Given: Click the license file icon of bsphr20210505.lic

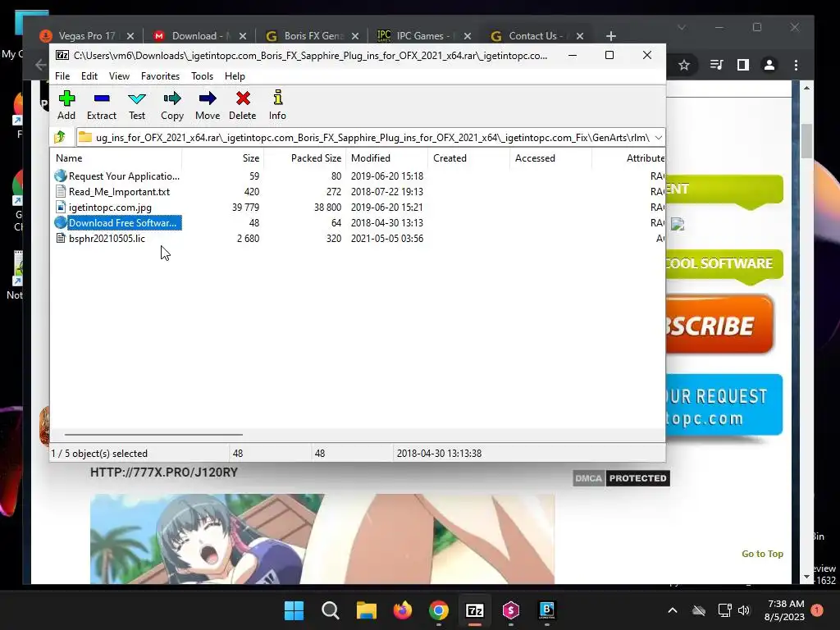Looking at the screenshot, I should click(x=61, y=239).
